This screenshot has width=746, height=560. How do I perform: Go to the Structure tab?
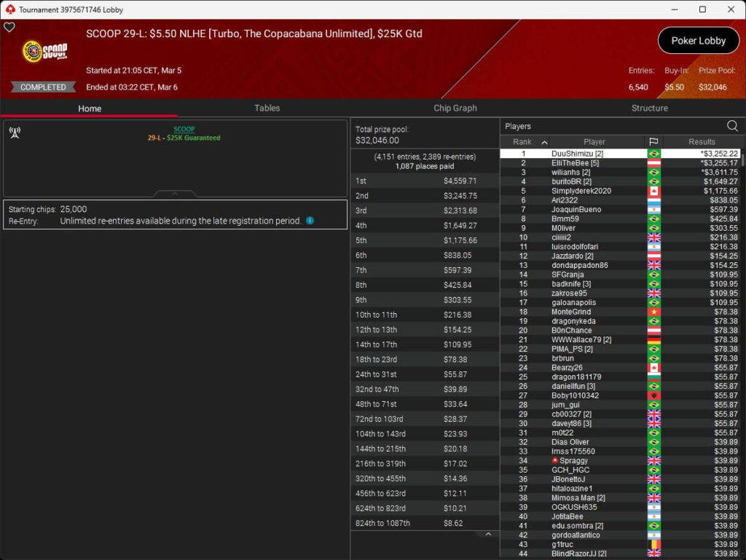[x=649, y=108]
